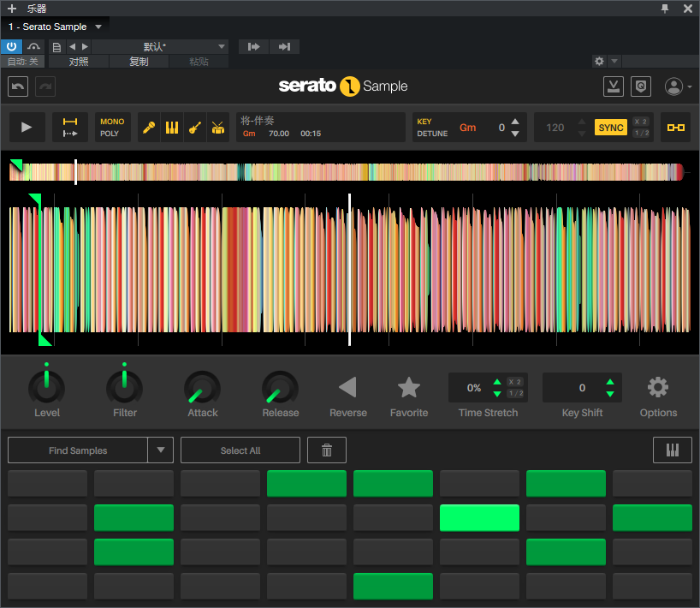Click the Level knob
The image size is (700, 608).
pyautogui.click(x=46, y=387)
